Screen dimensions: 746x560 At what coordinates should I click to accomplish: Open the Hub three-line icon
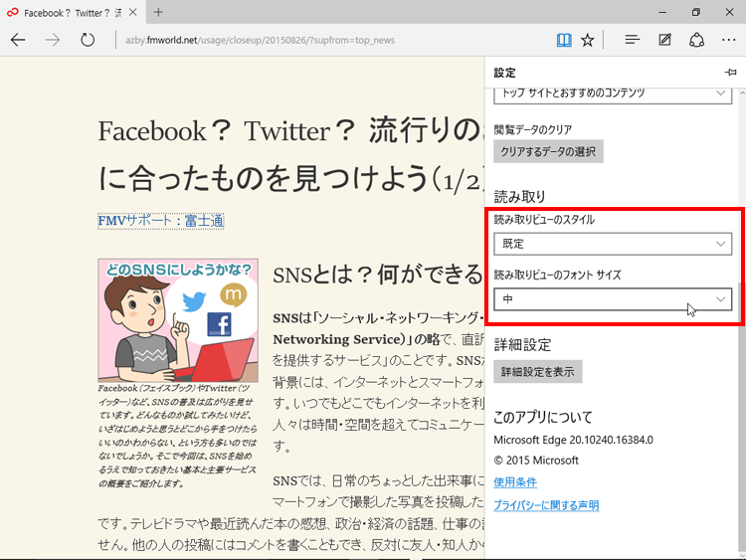[x=632, y=40]
